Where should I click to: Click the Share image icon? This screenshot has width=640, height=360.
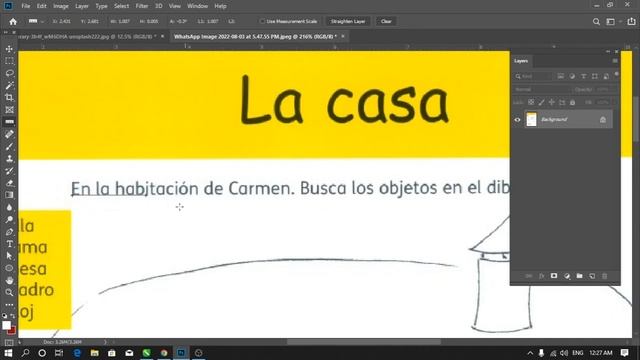(631, 22)
